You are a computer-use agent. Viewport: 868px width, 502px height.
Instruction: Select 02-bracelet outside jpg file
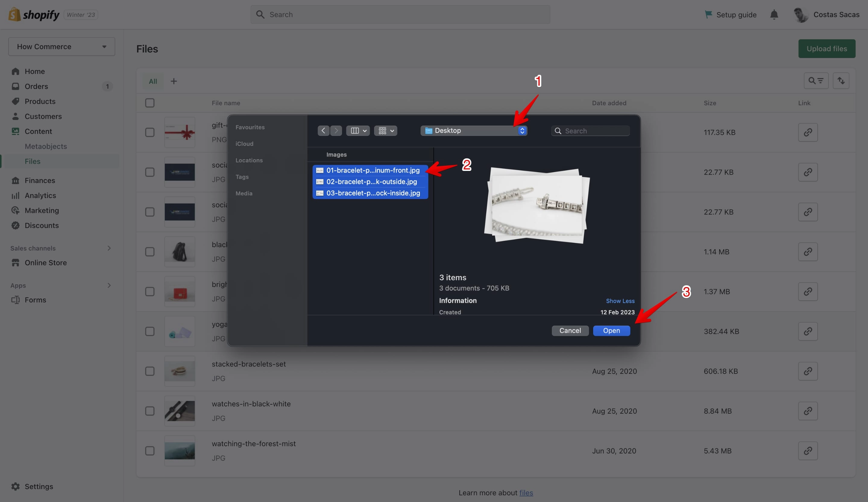pos(370,182)
